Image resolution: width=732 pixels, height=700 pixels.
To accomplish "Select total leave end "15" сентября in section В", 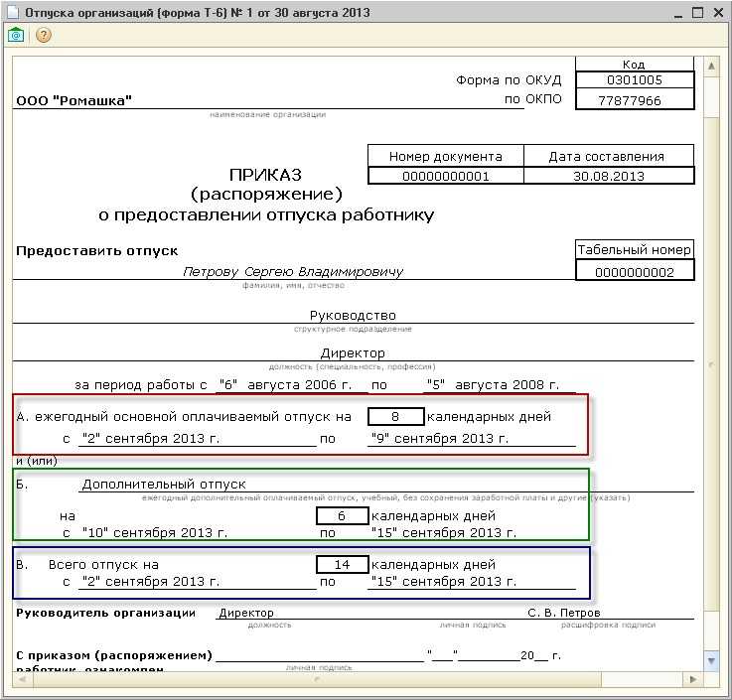I will pyautogui.click(x=444, y=582).
